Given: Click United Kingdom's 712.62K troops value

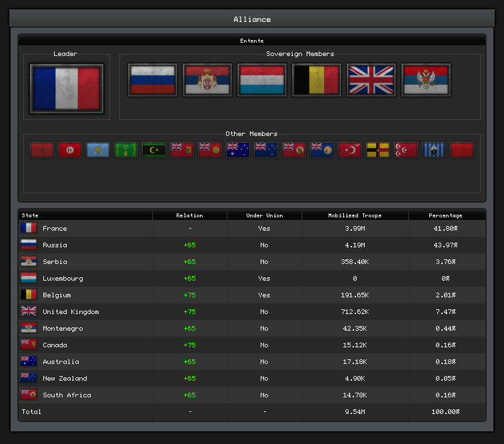Looking at the screenshot, I should (x=355, y=312).
